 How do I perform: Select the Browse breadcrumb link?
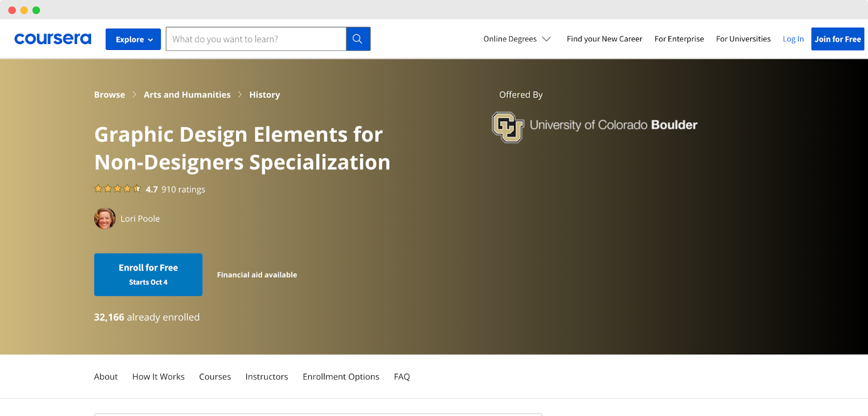point(110,94)
